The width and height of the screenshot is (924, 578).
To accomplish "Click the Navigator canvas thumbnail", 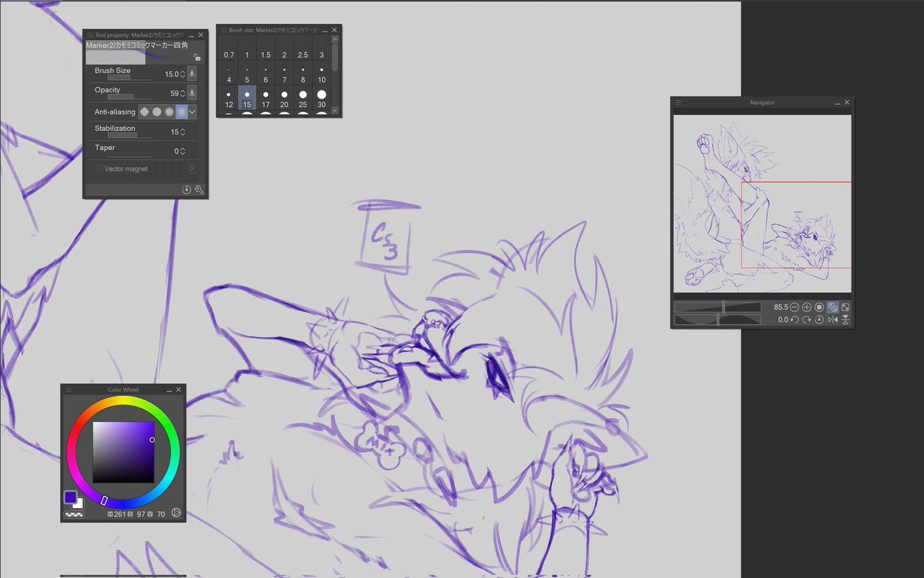I will pos(762,204).
